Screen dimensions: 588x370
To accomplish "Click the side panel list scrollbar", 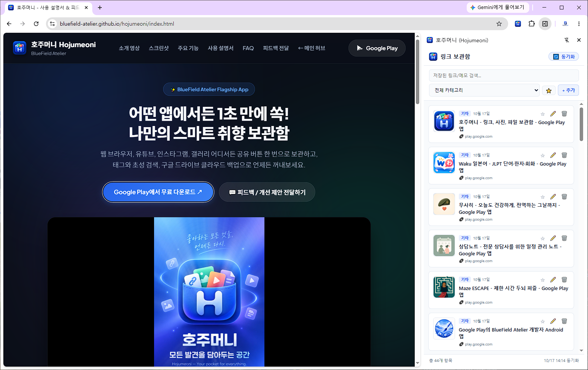I will 581,124.
